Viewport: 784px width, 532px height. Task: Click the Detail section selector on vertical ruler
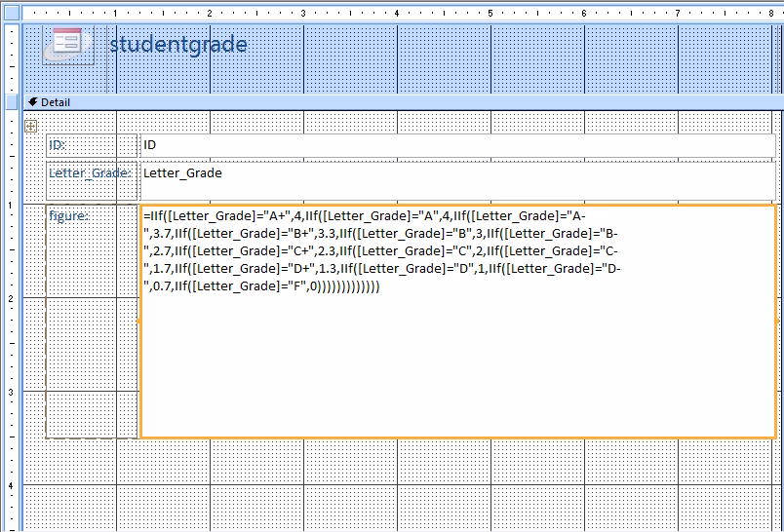[11, 101]
